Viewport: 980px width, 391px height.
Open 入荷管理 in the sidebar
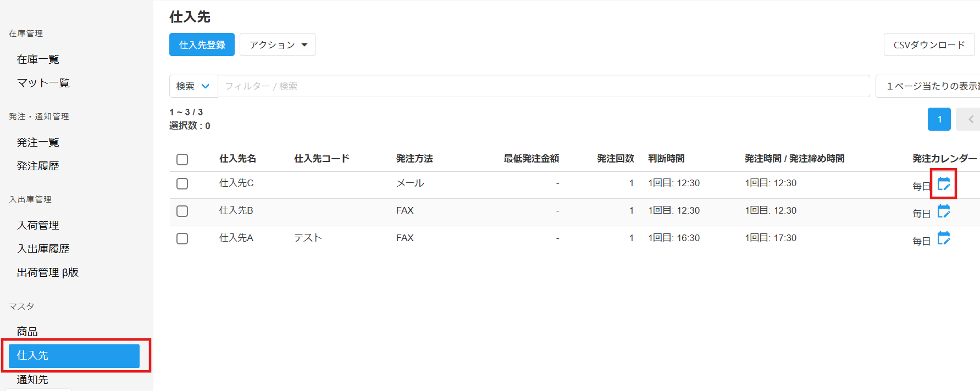pos(38,225)
